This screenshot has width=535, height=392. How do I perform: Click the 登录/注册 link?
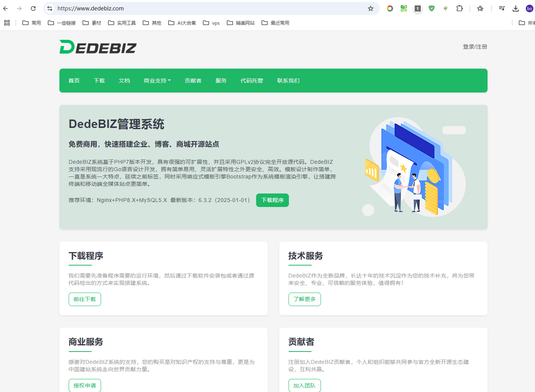click(475, 47)
